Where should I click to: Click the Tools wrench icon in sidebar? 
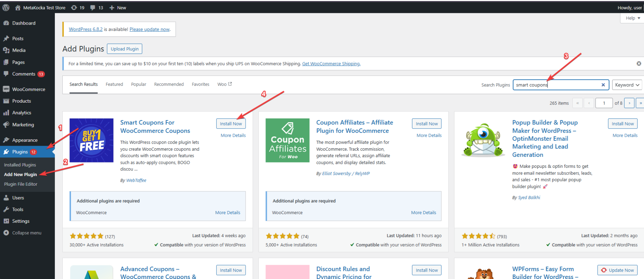[6, 210]
